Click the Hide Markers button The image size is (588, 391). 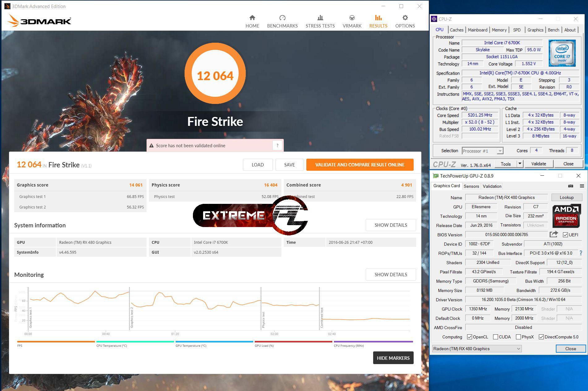click(x=393, y=358)
